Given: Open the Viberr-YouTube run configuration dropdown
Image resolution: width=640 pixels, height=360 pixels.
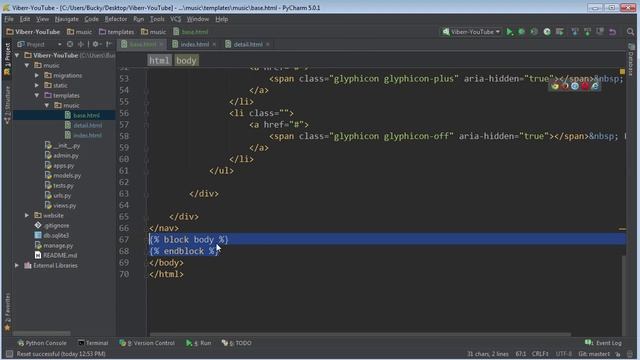Looking at the screenshot, I should [471, 32].
